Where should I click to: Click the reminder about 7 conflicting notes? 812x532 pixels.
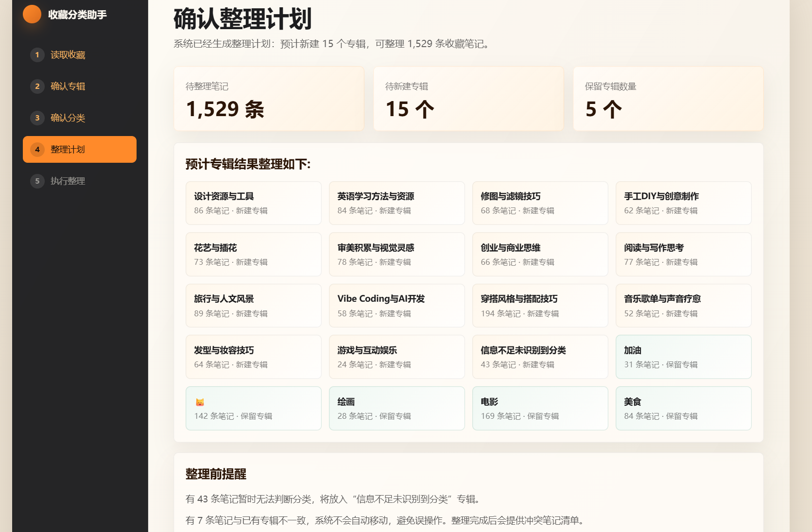386,520
